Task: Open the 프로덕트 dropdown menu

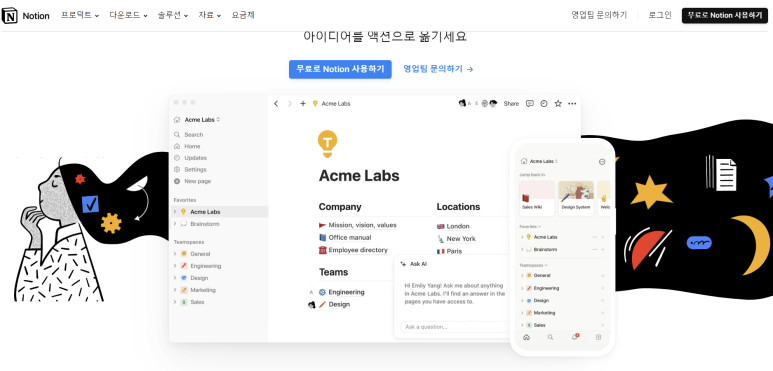Action: pyautogui.click(x=80, y=15)
